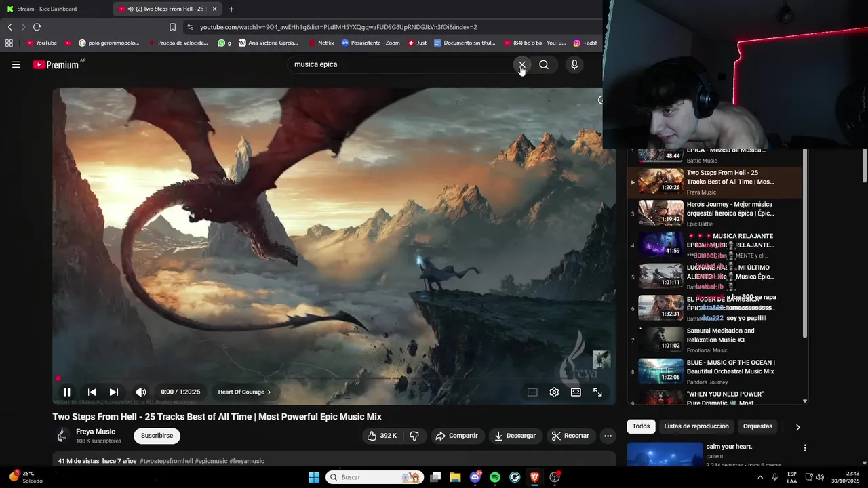Viewport: 868px width, 488px height.
Task: Go to the previous video in the playlist
Action: pos(92,392)
